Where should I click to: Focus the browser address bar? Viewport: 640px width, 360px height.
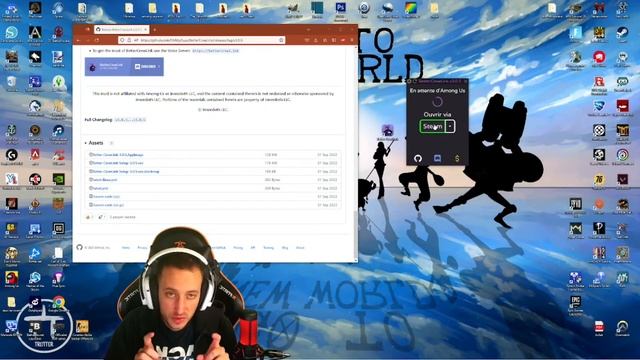(x=202, y=40)
